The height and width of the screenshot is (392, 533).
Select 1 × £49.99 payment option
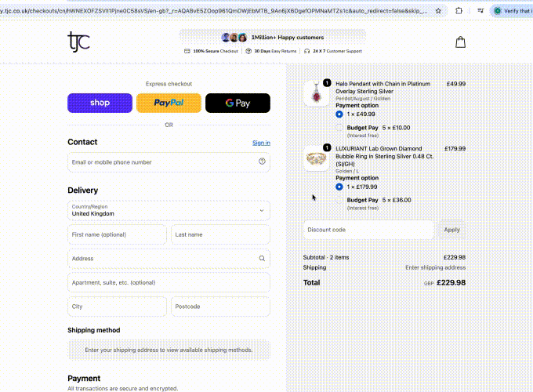[x=339, y=114]
